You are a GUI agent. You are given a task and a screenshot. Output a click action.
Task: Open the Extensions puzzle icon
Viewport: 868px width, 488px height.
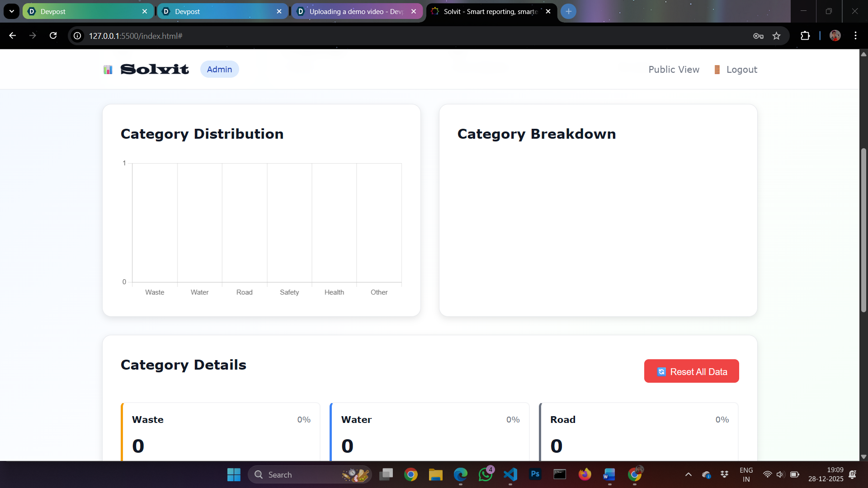click(x=805, y=36)
